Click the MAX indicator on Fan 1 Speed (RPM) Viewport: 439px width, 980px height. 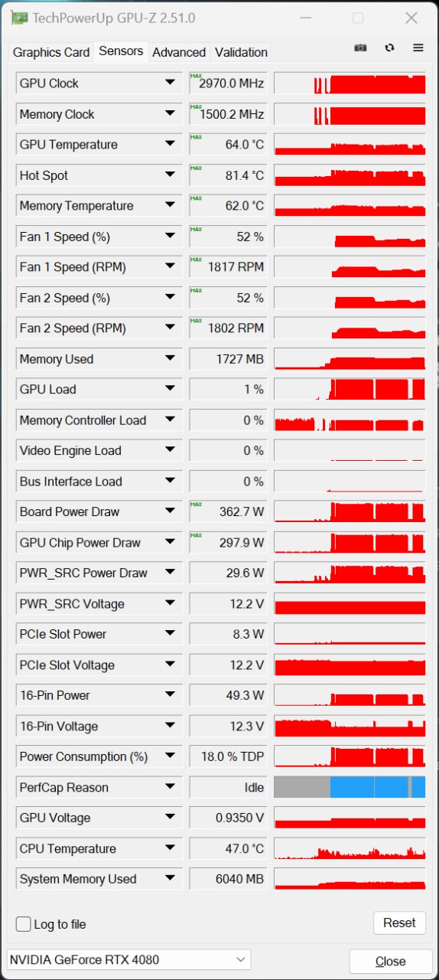click(x=196, y=259)
